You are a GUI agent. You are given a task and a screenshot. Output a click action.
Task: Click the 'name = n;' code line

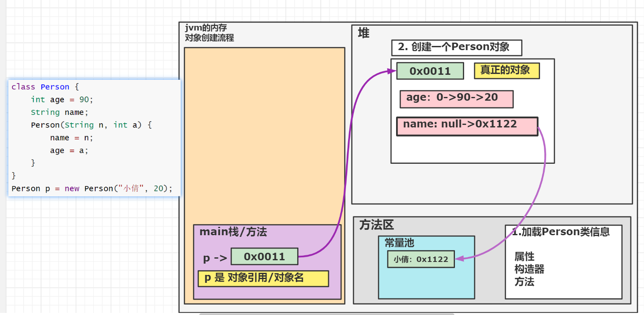pyautogui.click(x=72, y=137)
